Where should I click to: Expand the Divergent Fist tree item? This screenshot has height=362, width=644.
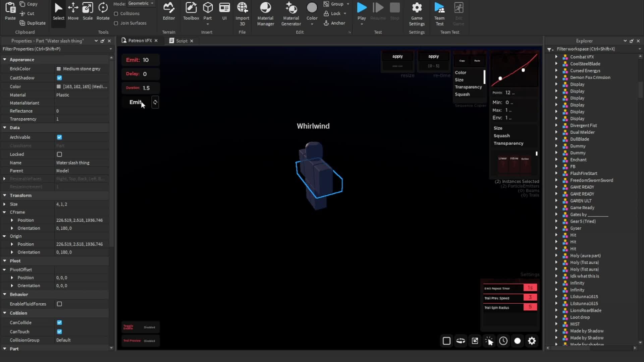tap(556, 125)
